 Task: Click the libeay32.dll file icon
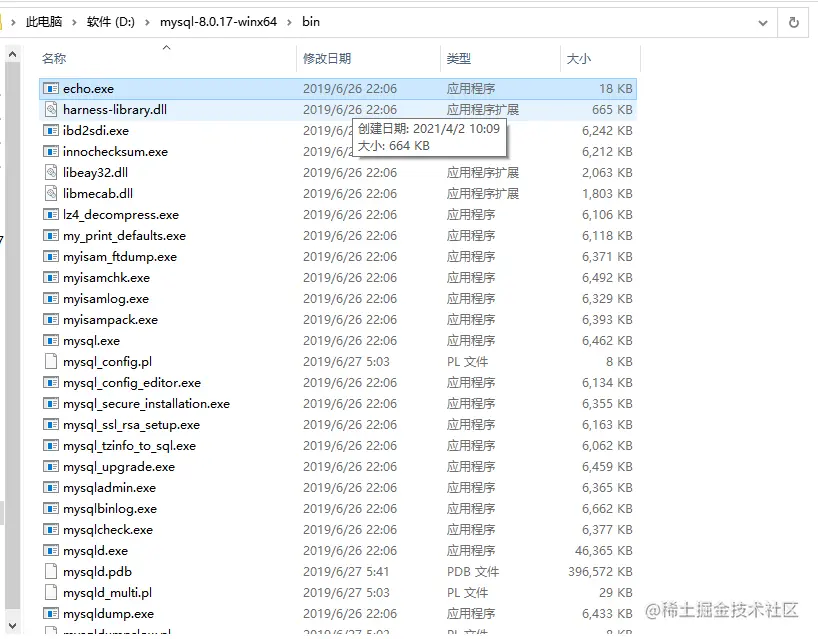(x=51, y=173)
